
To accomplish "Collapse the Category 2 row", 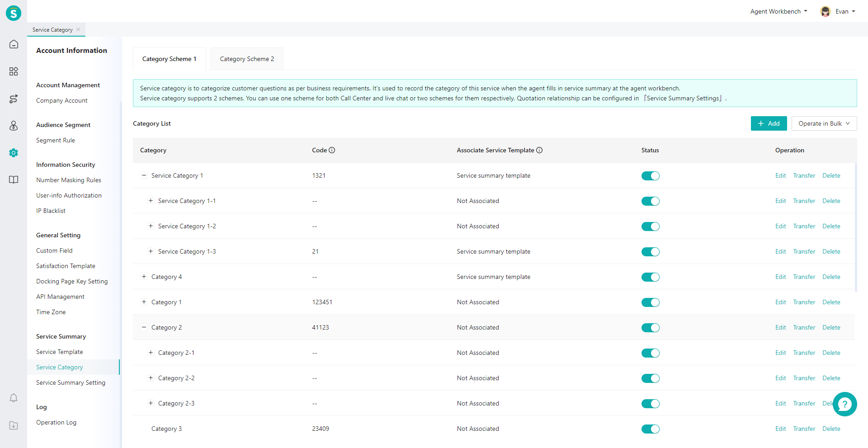I will (x=144, y=327).
